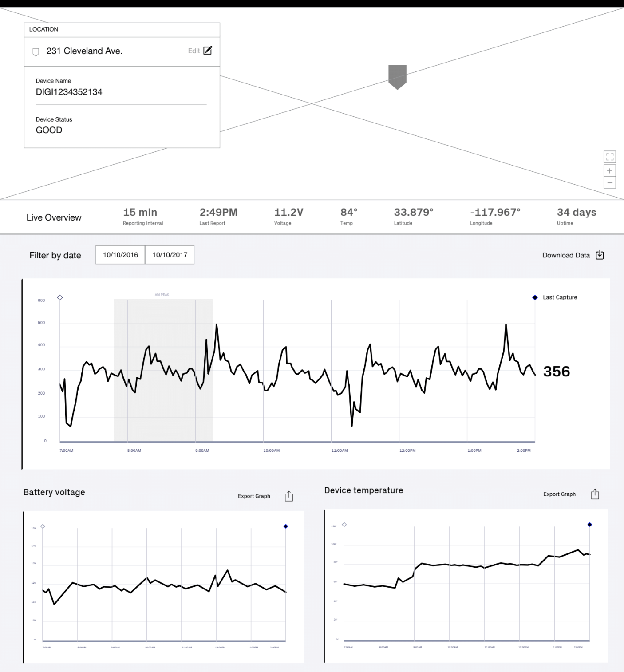This screenshot has width=624, height=672.
Task: Toggle fullscreen map view icon
Action: (610, 157)
